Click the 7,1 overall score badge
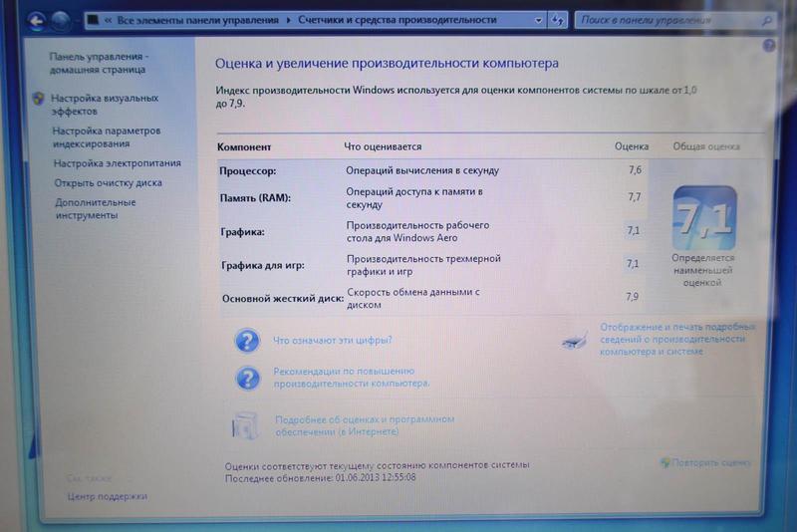The width and height of the screenshot is (797, 532). 704,218
